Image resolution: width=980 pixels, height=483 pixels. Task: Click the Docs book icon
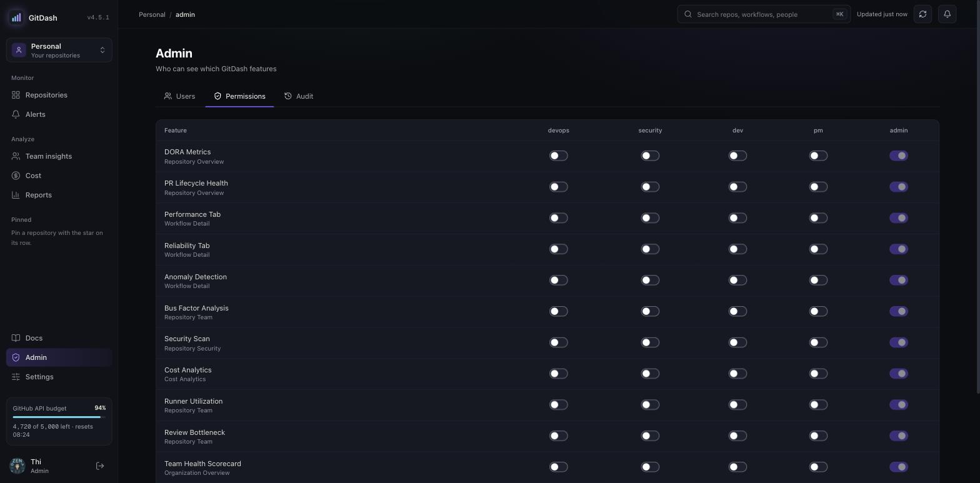click(x=16, y=338)
